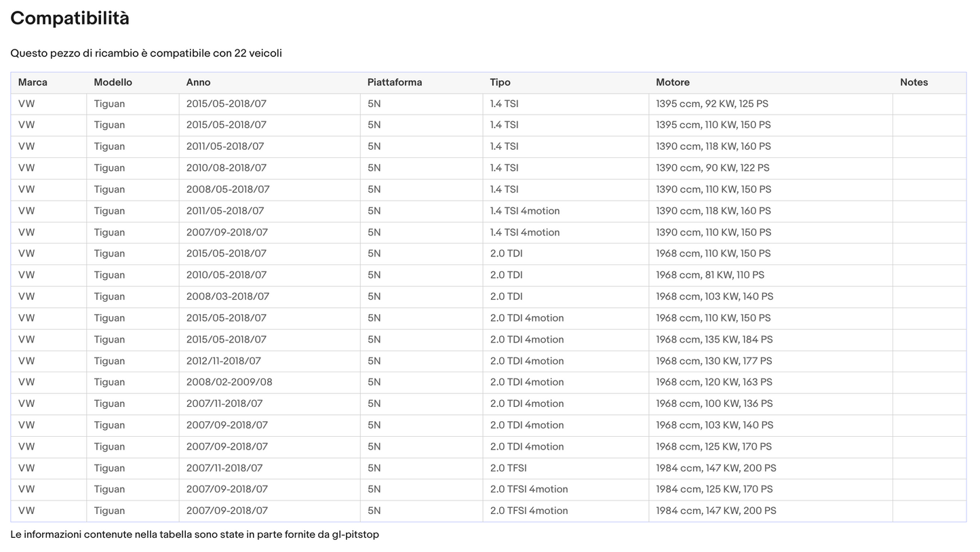
Task: Click year range '2008/03-2018/07'
Action: point(228,296)
